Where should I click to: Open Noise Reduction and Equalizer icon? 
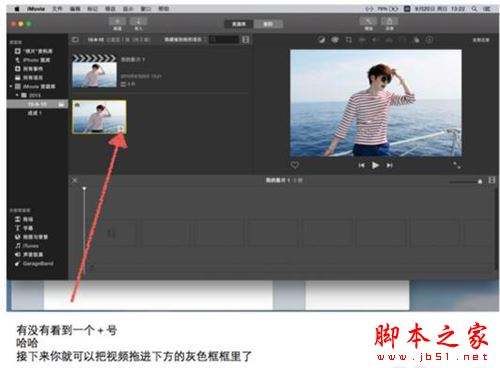(x=389, y=40)
